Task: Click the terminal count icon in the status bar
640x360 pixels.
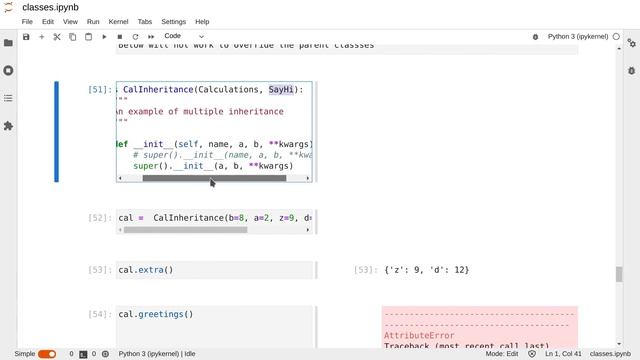Action: click(83, 354)
